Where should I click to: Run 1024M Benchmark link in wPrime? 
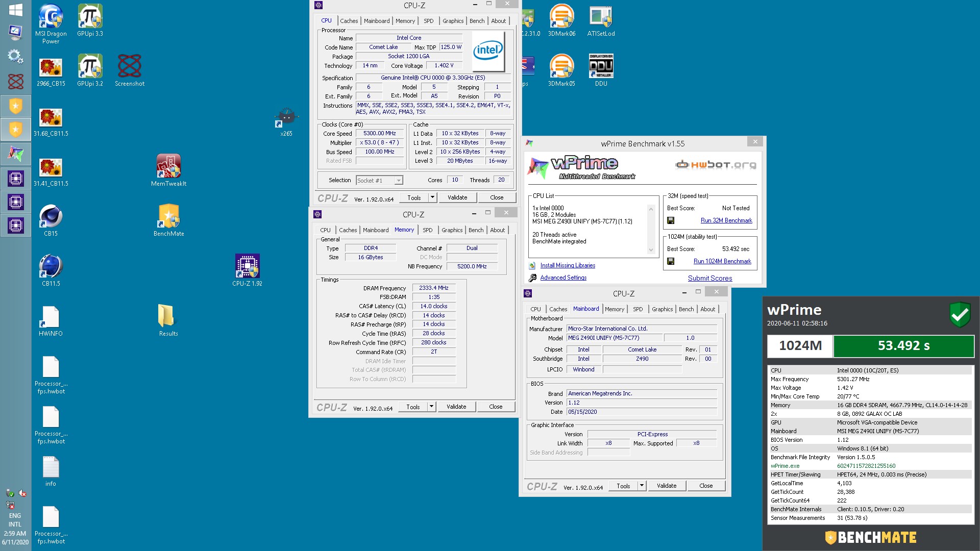point(722,261)
